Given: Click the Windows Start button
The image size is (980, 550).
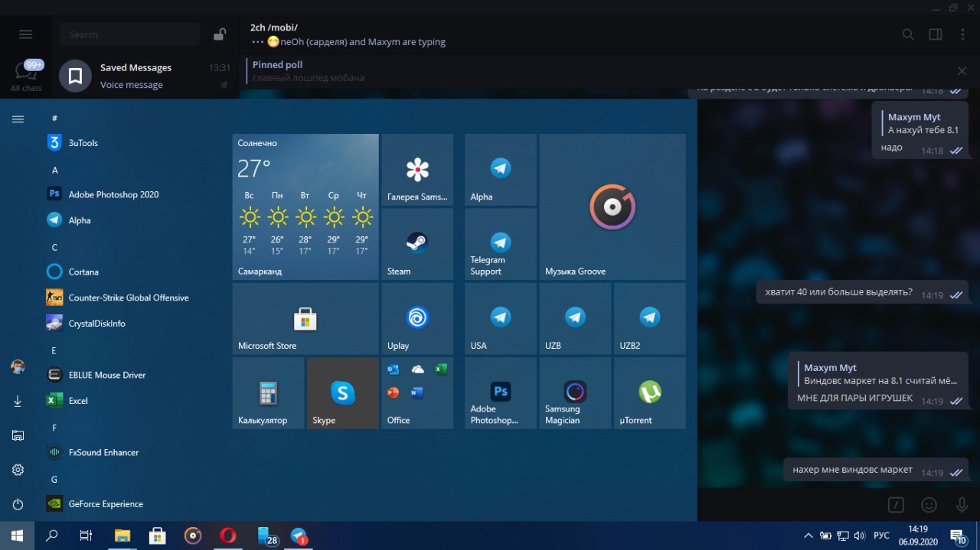Looking at the screenshot, I should (x=17, y=535).
